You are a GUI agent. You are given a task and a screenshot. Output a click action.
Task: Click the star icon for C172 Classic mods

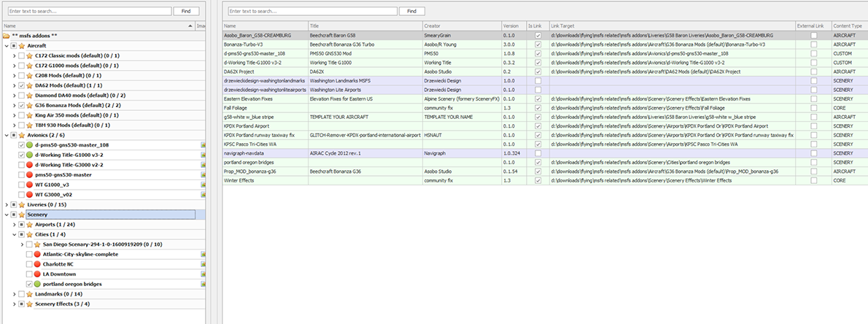click(29, 55)
